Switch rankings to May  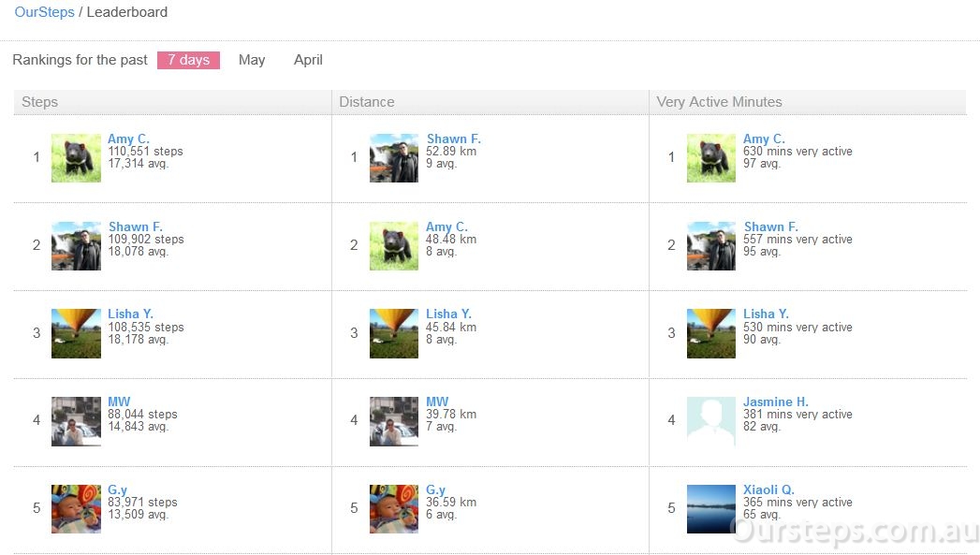(252, 60)
